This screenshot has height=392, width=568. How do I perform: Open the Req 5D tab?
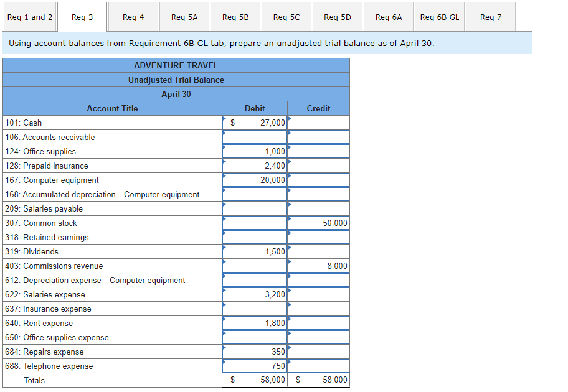[x=338, y=17]
